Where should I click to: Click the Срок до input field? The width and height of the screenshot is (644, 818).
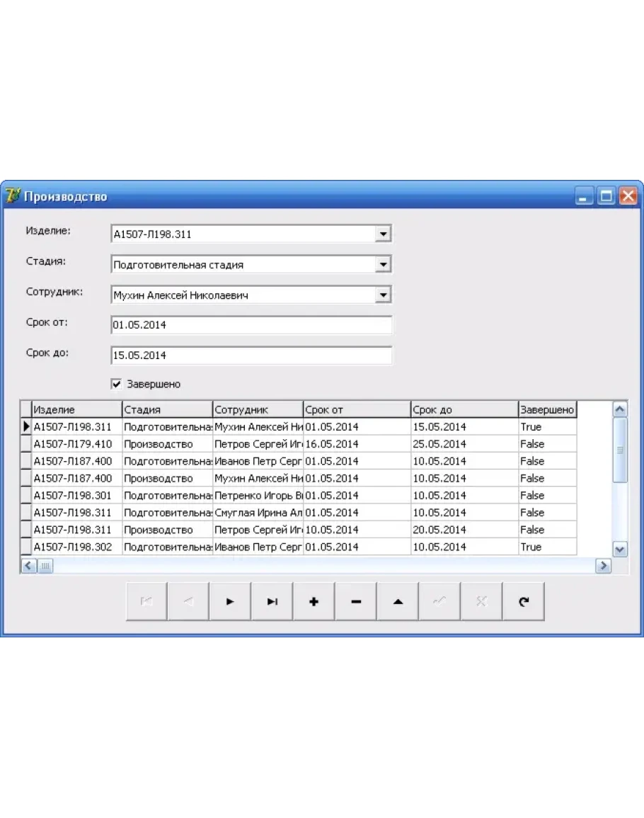click(251, 356)
